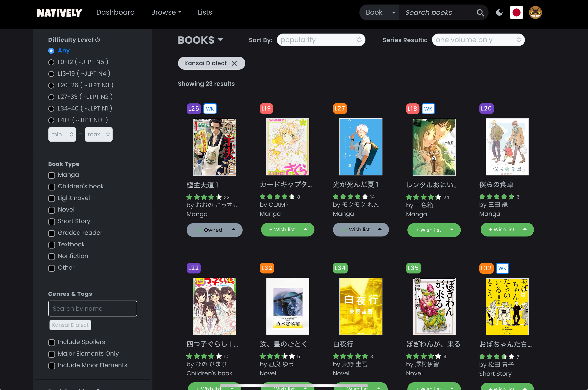Click the 白夜行 book title link
588x390 pixels.
coord(343,344)
